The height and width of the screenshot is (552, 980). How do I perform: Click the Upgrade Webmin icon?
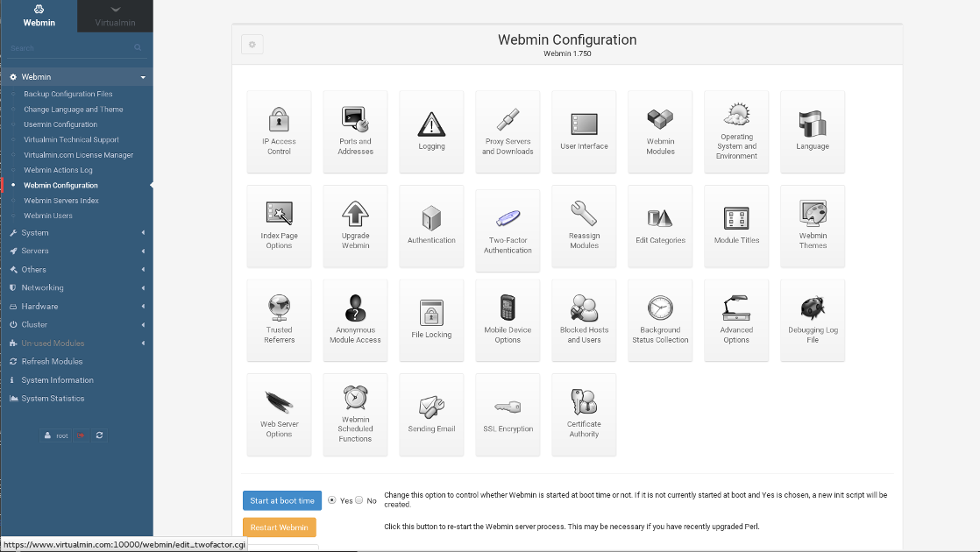click(355, 226)
